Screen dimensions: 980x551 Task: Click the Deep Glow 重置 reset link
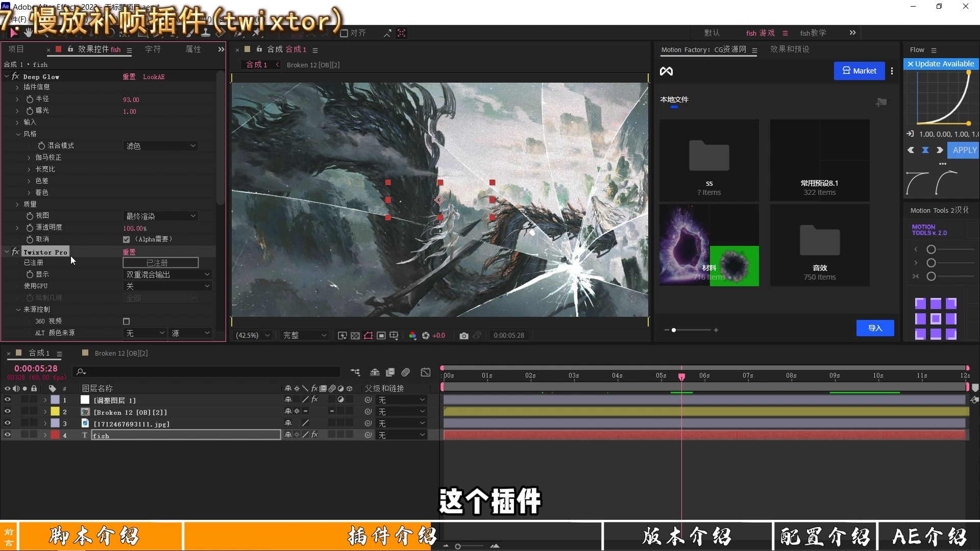(x=129, y=77)
